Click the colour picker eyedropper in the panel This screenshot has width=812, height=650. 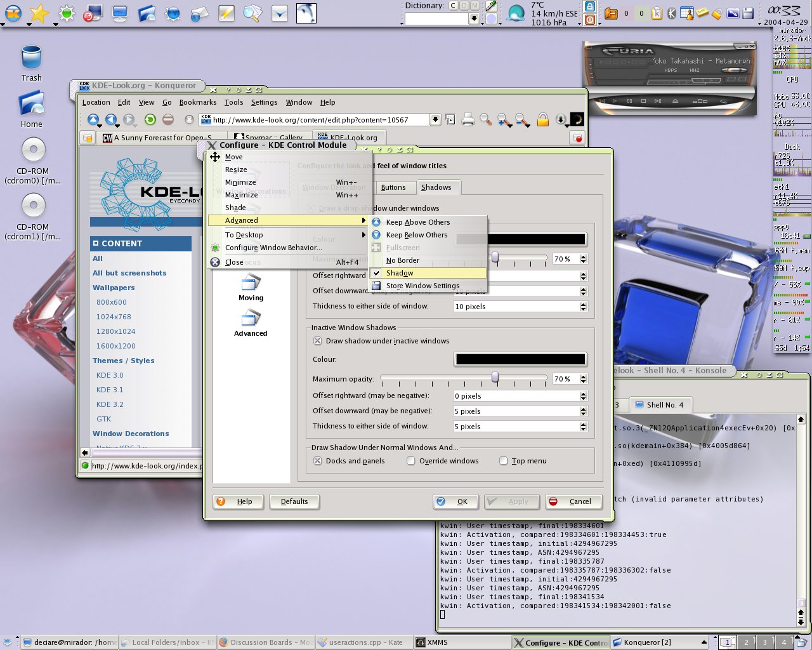tap(491, 6)
